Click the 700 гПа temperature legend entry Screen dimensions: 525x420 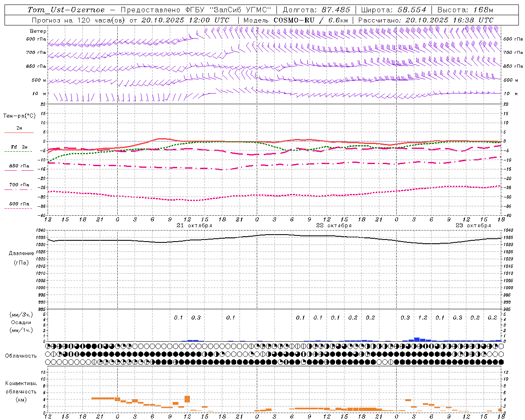(19, 185)
